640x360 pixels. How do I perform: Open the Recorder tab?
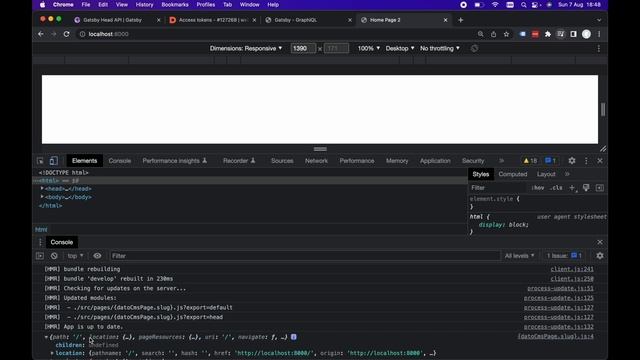(x=239, y=161)
